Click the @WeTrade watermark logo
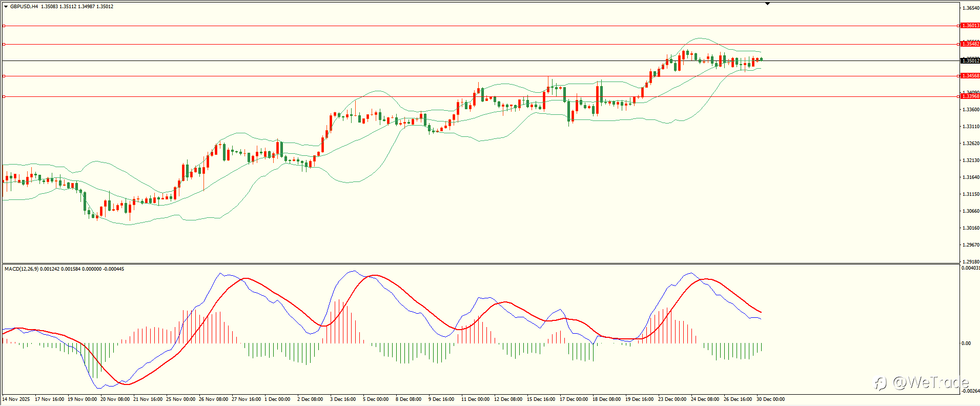Viewport: 980px width, 406px height. pyautogui.click(x=921, y=382)
